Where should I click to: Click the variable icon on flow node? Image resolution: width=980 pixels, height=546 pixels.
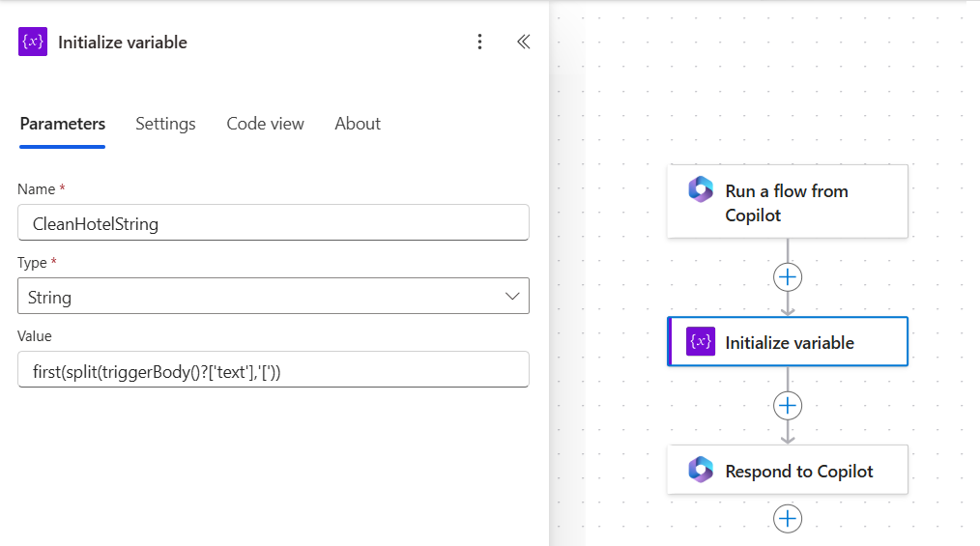(701, 342)
